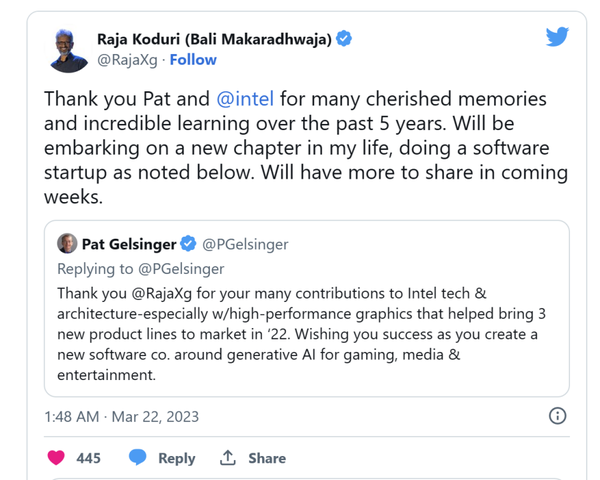Open the tweet info icon
Viewport: 600px width, 480px height.
[558, 416]
